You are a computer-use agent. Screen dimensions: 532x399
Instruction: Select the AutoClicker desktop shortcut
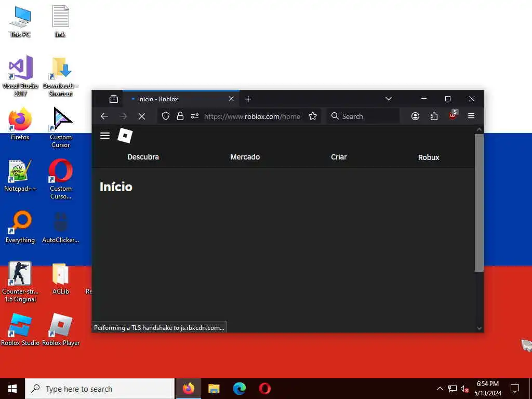pos(60,227)
